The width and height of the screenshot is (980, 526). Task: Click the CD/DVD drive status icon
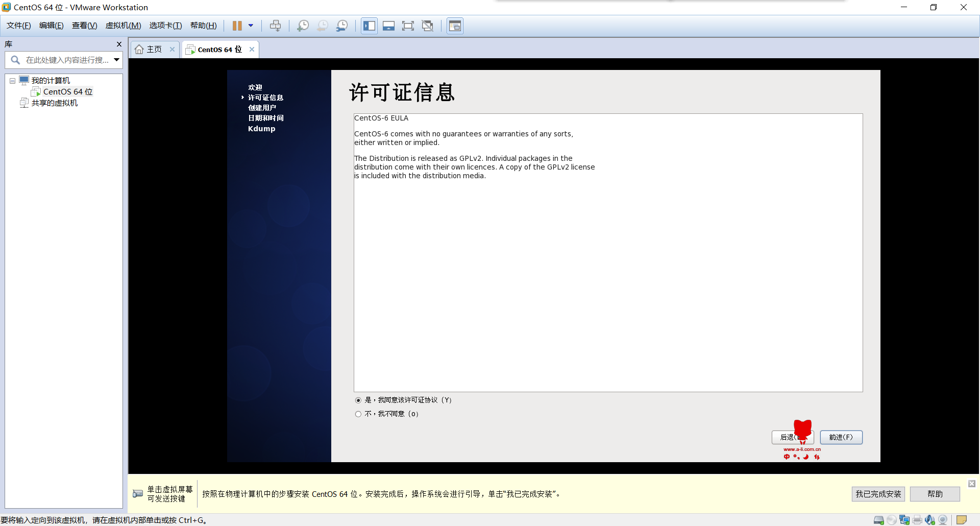tap(892, 520)
